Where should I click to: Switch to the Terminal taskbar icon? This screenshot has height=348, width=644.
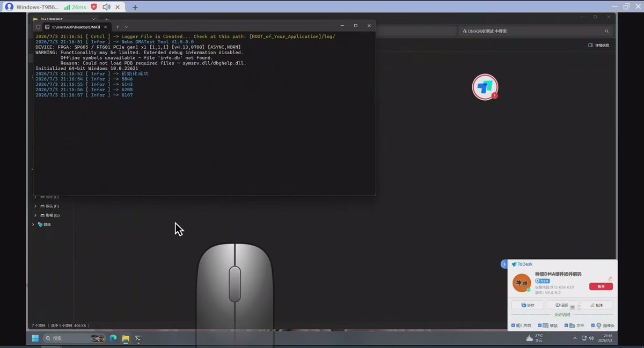(138, 338)
